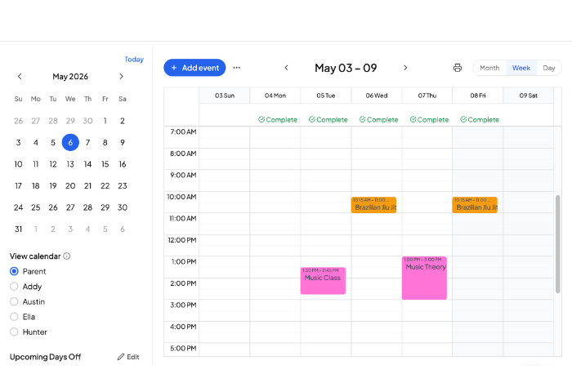Click the 03 Sun column header

click(225, 96)
